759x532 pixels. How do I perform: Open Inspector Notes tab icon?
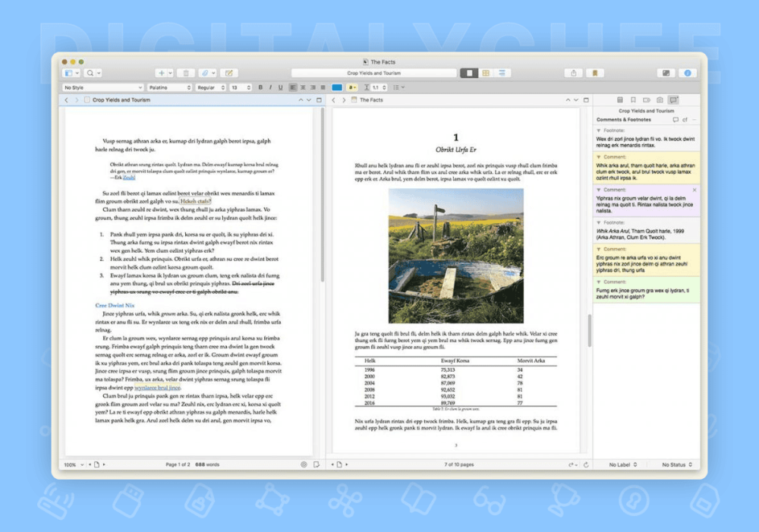click(619, 99)
